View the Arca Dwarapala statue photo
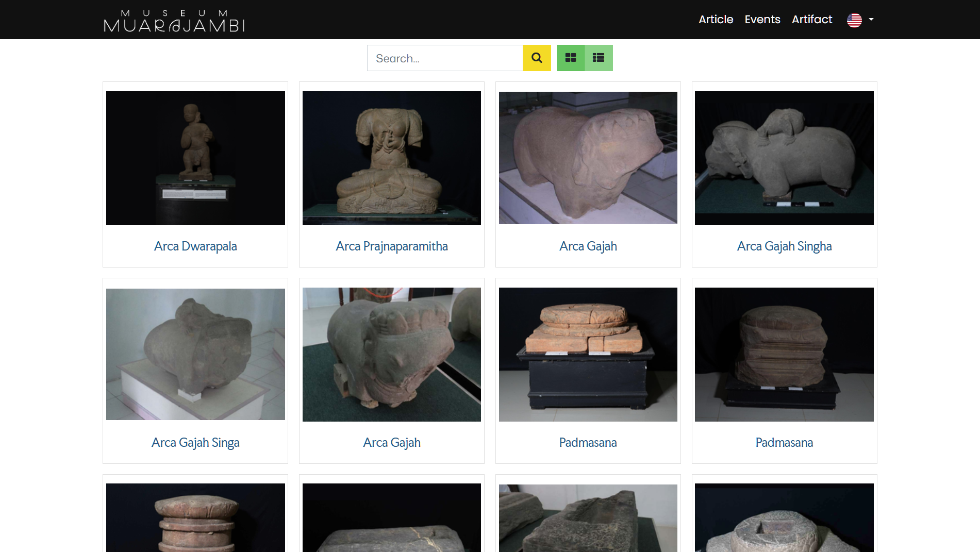The image size is (980, 552). click(195, 158)
